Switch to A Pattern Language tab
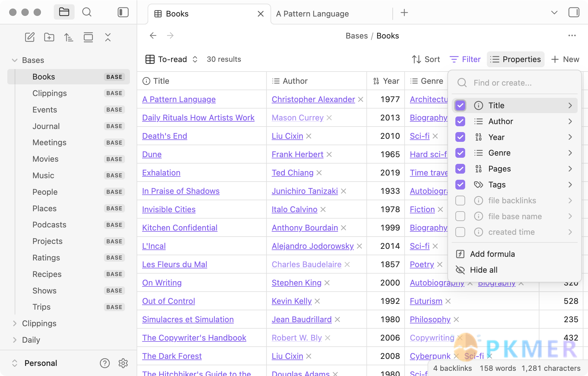The width and height of the screenshot is (588, 376). tap(312, 14)
